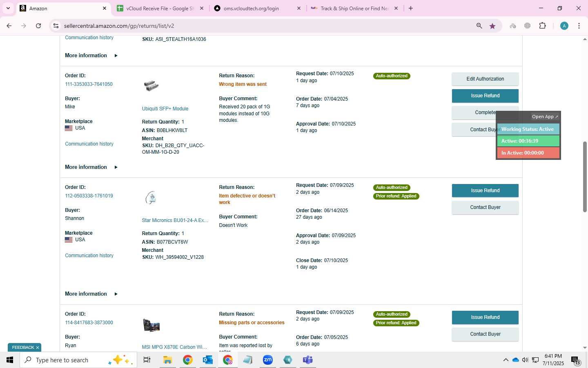588x368 pixels.
Task: Open Outlook from the taskbar
Action: tap(208, 360)
